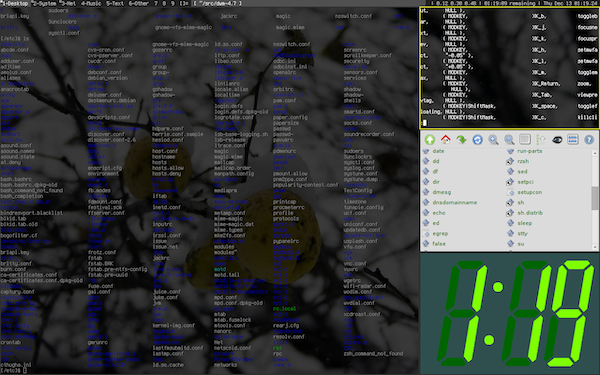600x375 pixels.
Task: Toggle the directory tree pane icon
Action: pyautogui.click(x=541, y=140)
